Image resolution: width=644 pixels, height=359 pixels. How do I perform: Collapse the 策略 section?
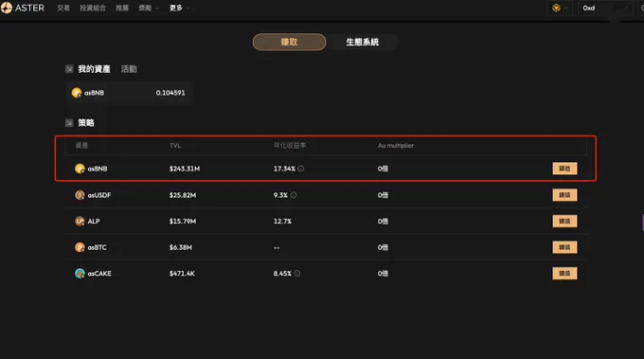(x=69, y=123)
